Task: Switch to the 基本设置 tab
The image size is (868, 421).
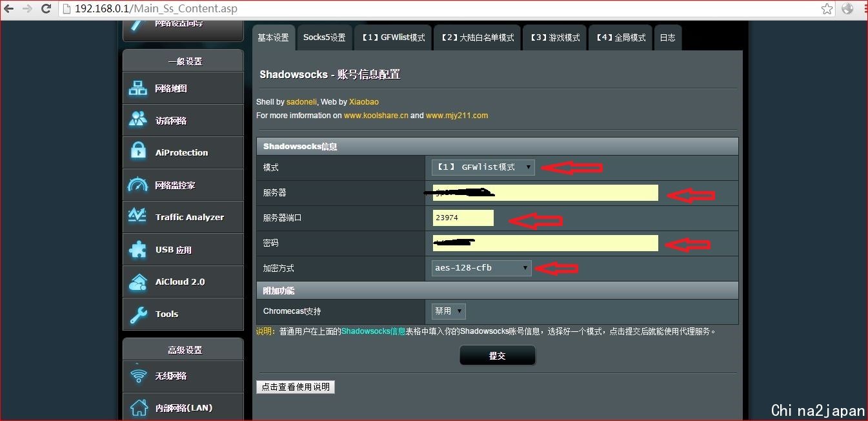Action: [x=274, y=37]
